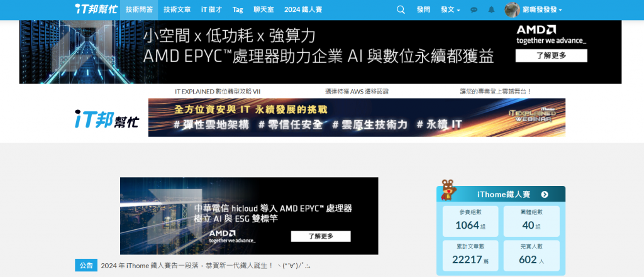Viewport: 644px width, 277px height.
Task: Click the 參賽組數 1064 stat box
Action: tap(470, 221)
